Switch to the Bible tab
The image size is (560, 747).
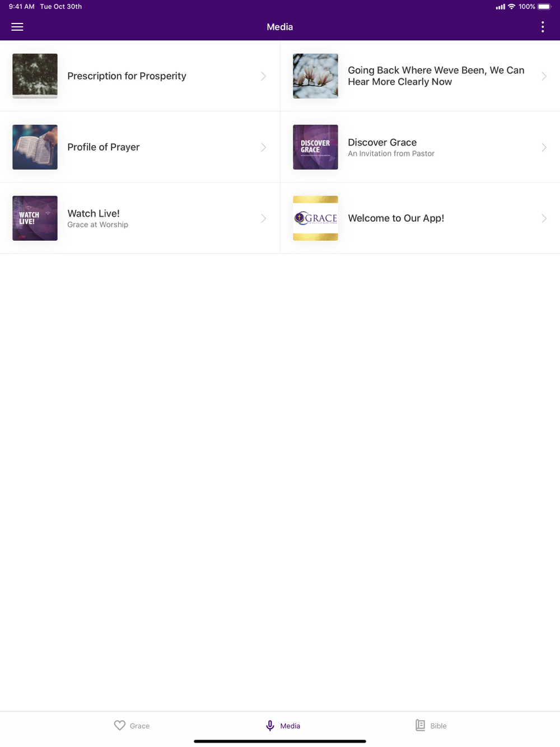(431, 725)
